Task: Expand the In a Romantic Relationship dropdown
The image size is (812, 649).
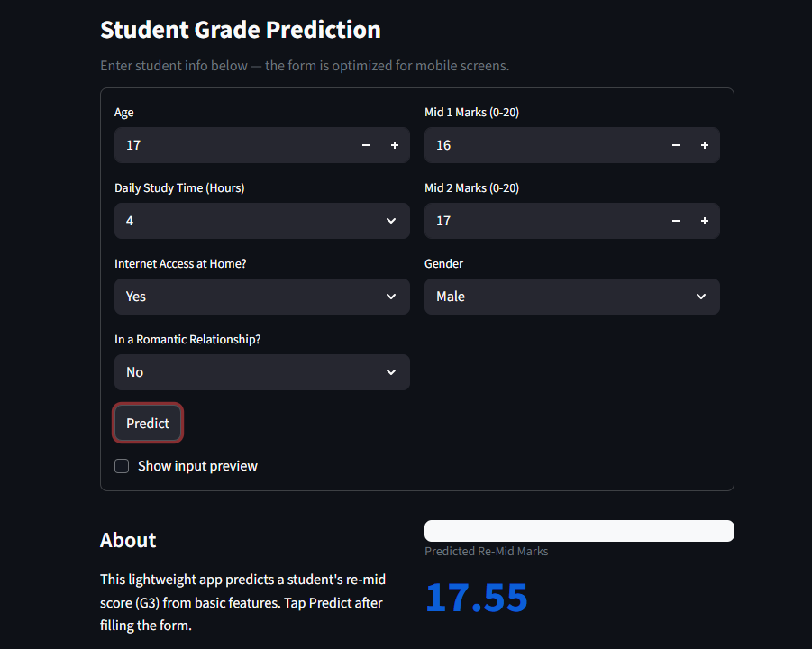Action: [x=261, y=372]
